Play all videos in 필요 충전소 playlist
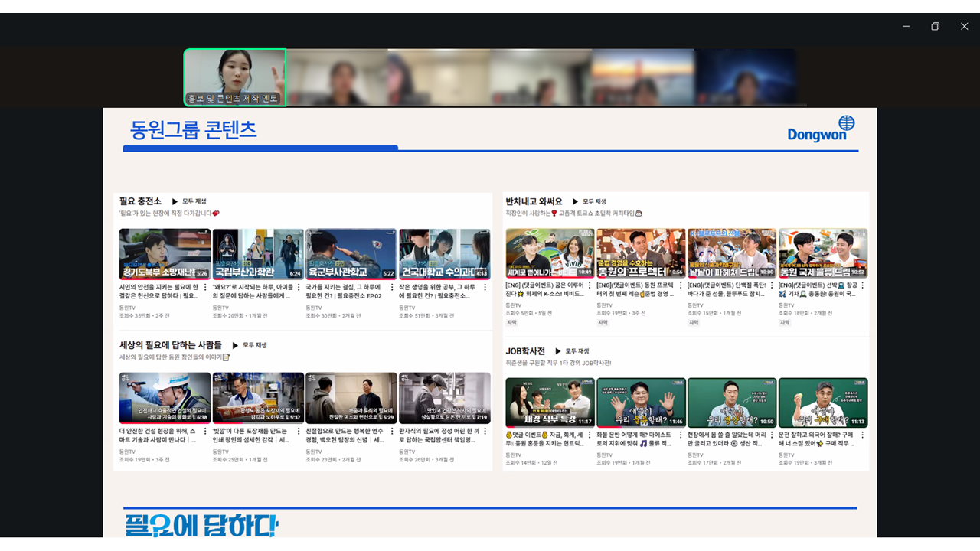Screen dimensions: 980x551 click(x=189, y=201)
